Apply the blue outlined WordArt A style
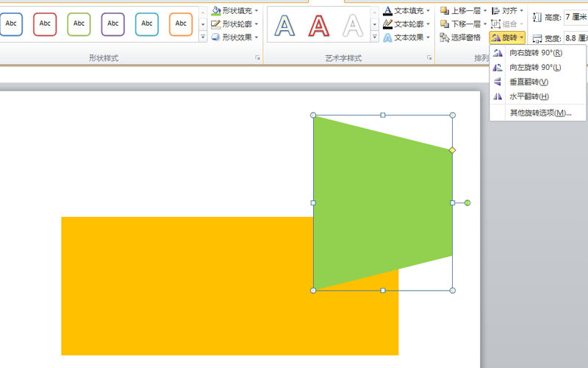588x368 pixels. (284, 25)
